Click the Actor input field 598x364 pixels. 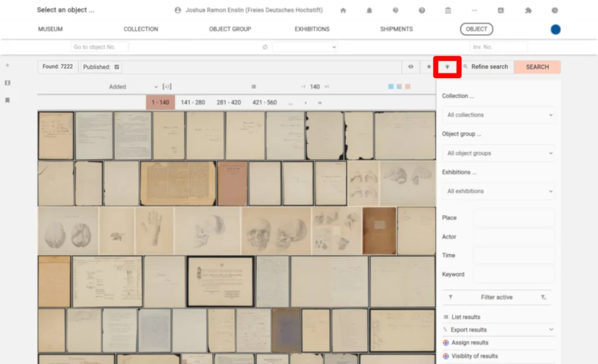514,237
